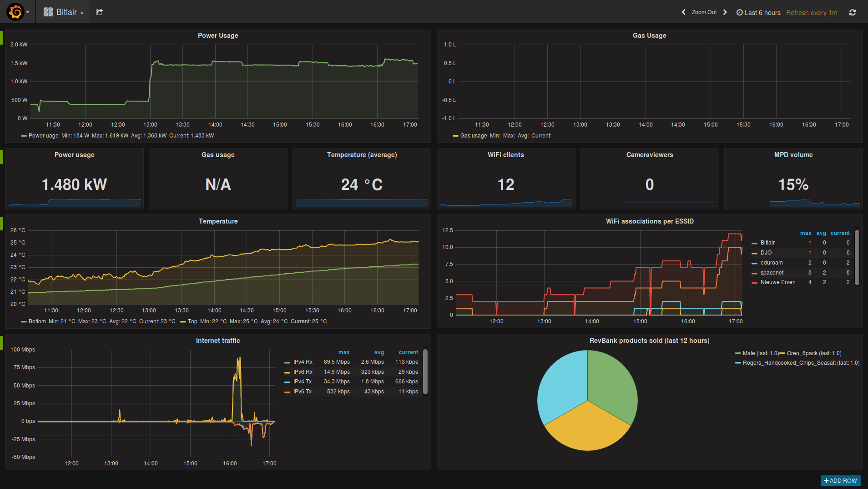Click the share dashboard icon

[x=99, y=12]
